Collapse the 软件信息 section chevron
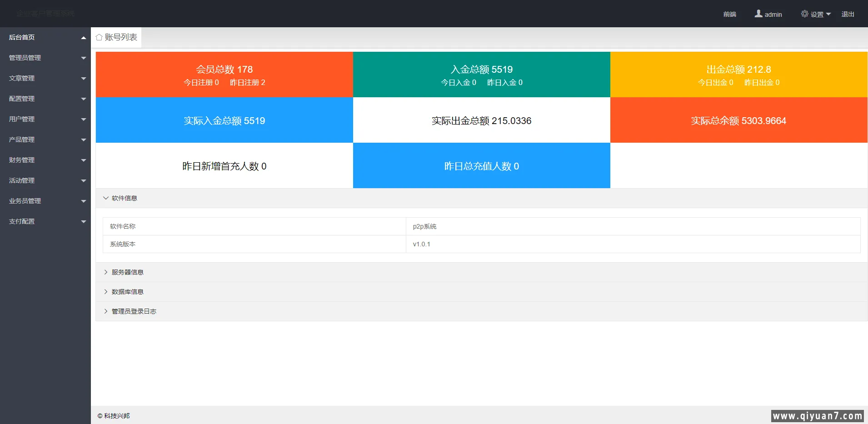Viewport: 868px width, 424px height. [x=106, y=198]
